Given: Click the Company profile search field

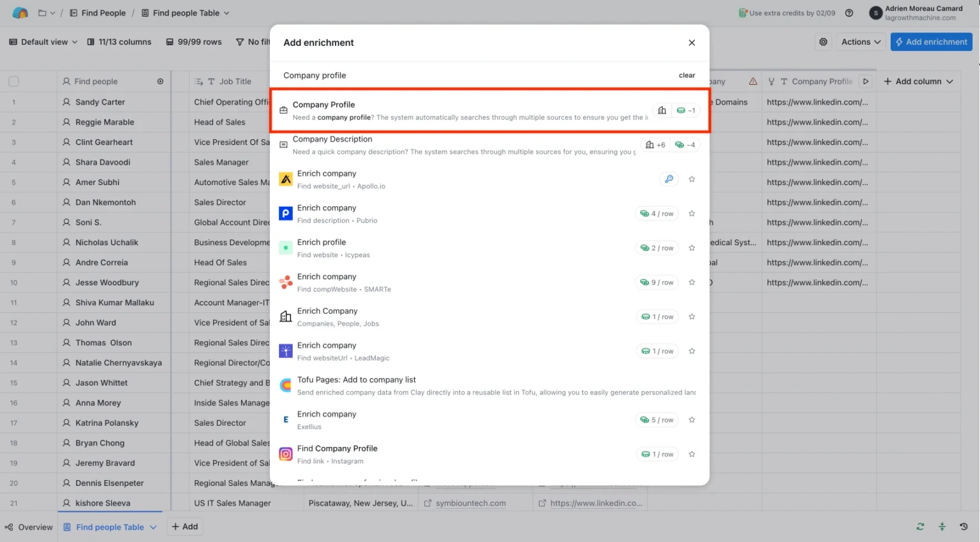Looking at the screenshot, I should 472,75.
